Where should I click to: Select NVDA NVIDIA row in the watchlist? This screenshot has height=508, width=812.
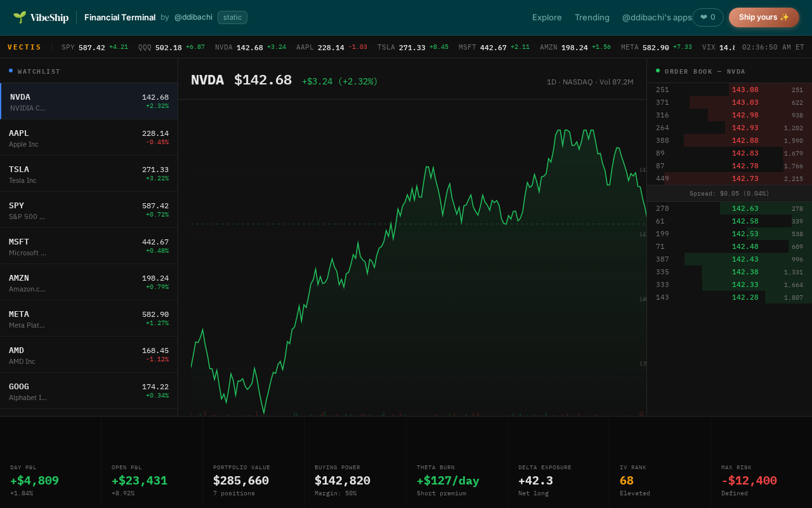point(89,102)
